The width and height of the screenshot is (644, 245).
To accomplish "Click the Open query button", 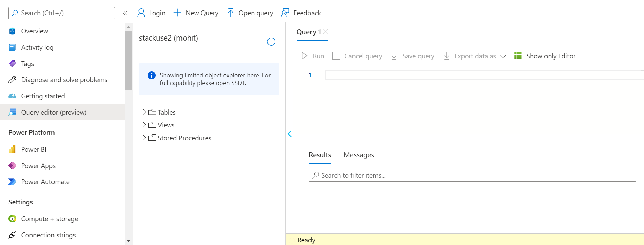I will pyautogui.click(x=250, y=13).
